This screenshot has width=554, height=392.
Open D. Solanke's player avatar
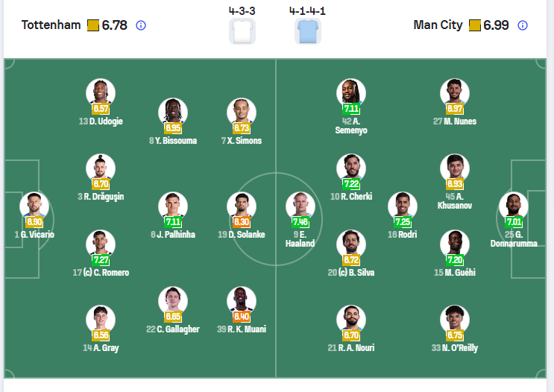(242, 206)
